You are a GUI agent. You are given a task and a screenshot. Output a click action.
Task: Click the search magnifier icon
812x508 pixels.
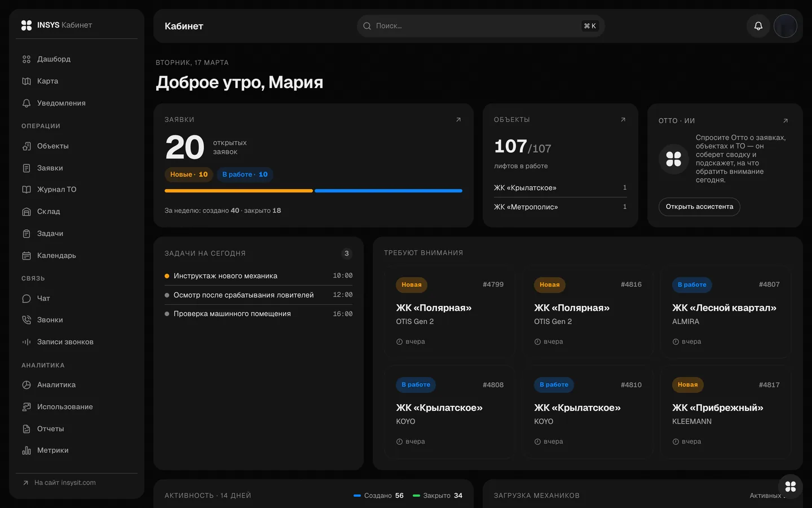tap(367, 26)
